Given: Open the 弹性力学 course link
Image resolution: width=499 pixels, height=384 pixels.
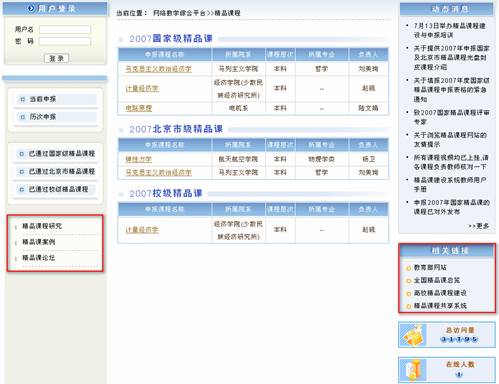Looking at the screenshot, I should [x=139, y=159].
